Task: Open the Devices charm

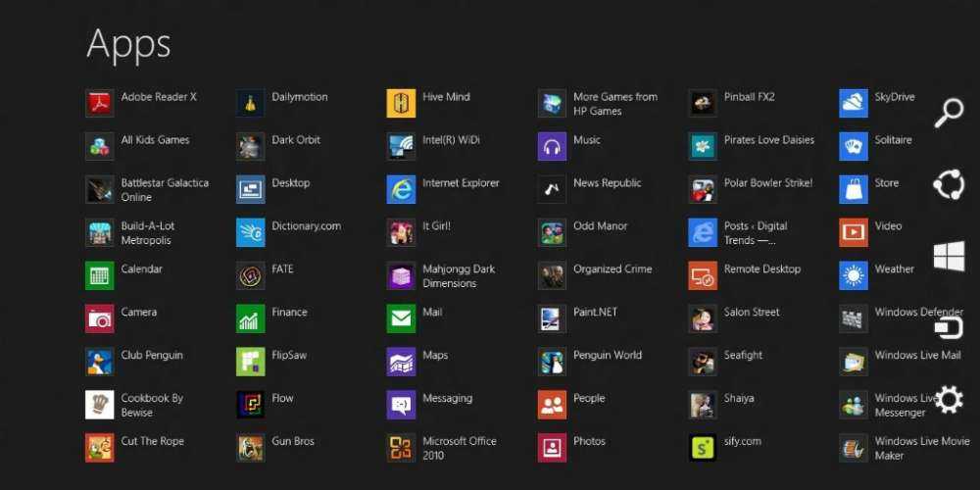Action: 949,327
